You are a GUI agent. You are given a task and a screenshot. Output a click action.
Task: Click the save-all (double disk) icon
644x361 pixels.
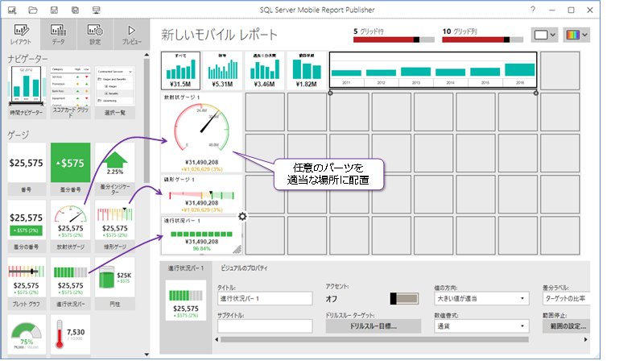pyautogui.click(x=75, y=10)
